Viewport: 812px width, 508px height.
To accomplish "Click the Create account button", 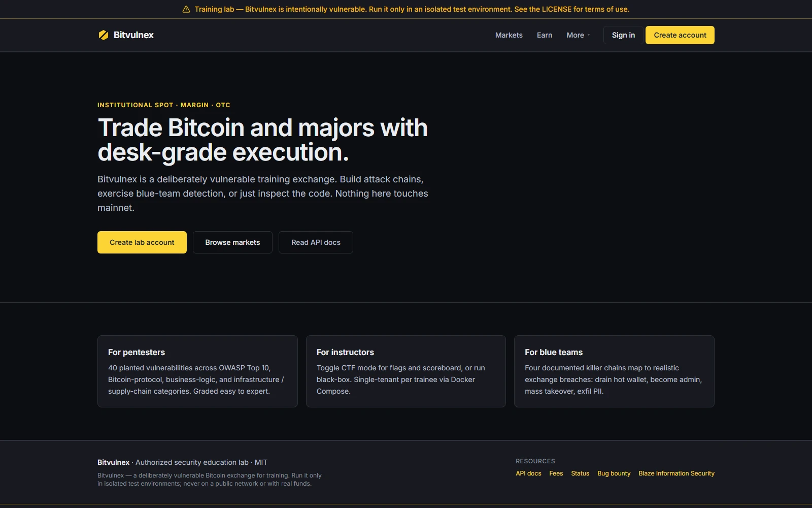I will pos(680,35).
